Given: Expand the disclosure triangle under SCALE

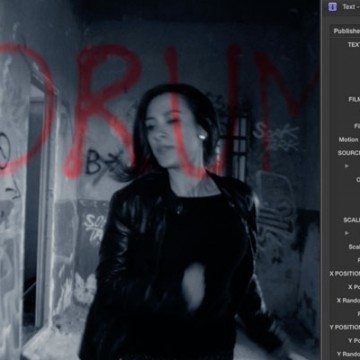Looking at the screenshot, I should 347,233.
